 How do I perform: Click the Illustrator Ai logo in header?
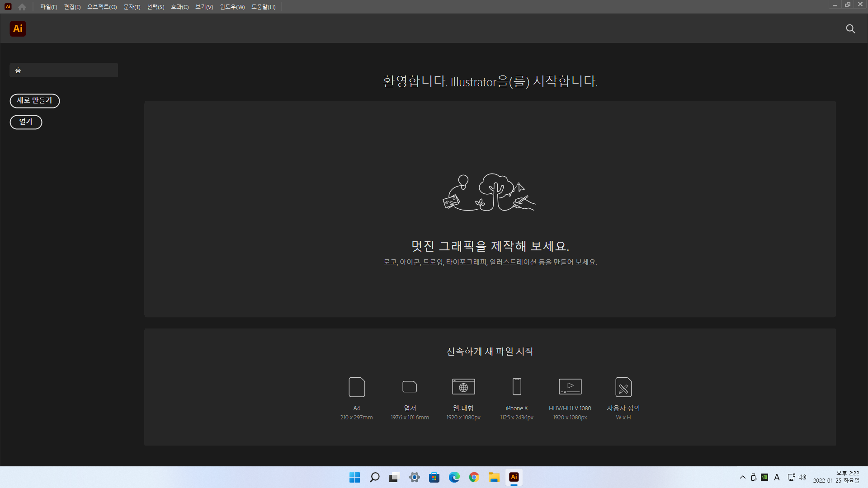click(18, 29)
